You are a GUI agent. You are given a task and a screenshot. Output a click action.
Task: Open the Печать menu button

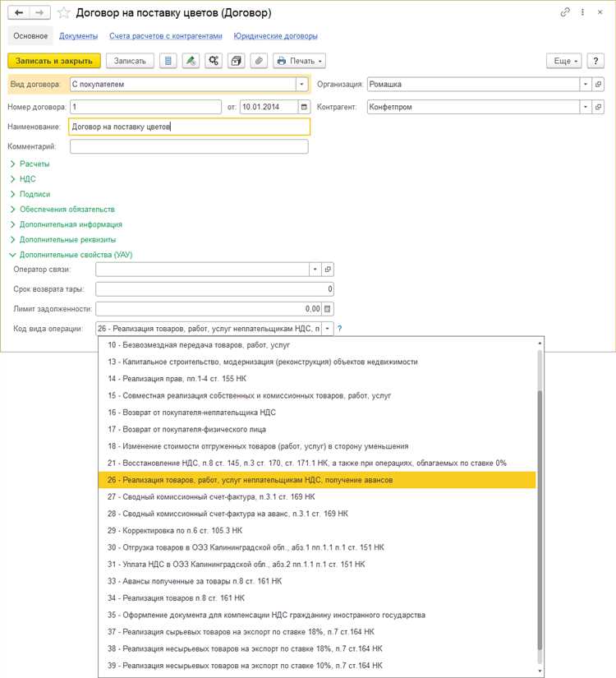299,61
